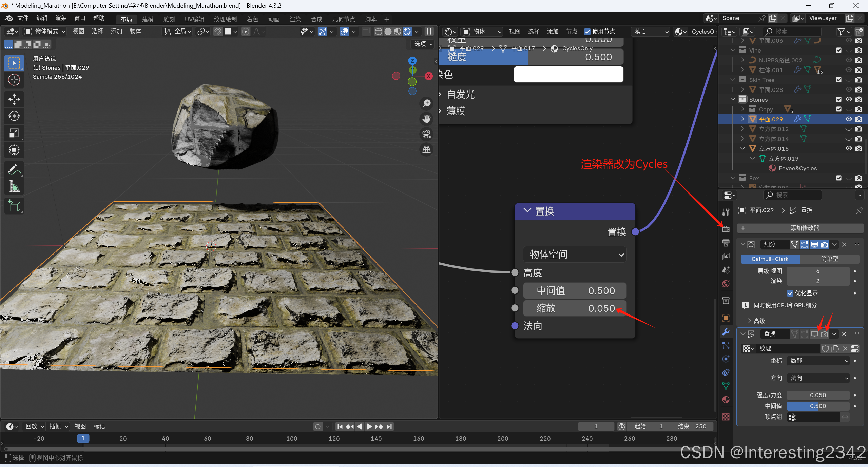Viewport: 868px width, 467px height.
Task: Hide 平面.029 in viewport via eye icon
Action: [x=849, y=119]
